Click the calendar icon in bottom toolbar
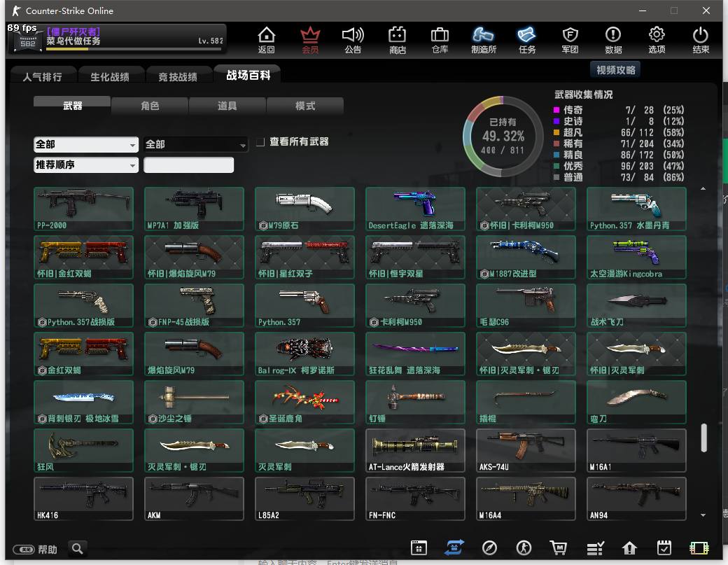This screenshot has width=728, height=565. click(419, 548)
